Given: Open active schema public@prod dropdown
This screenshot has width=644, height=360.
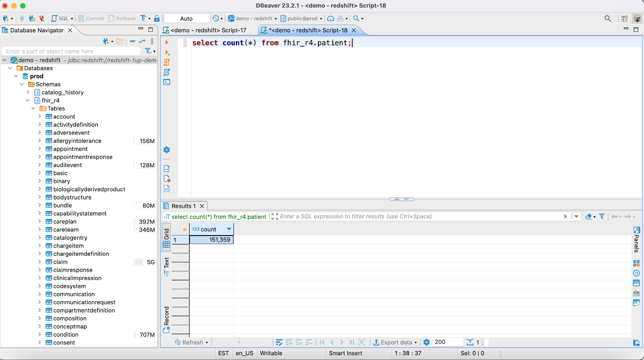Looking at the screenshot, I should [301, 19].
